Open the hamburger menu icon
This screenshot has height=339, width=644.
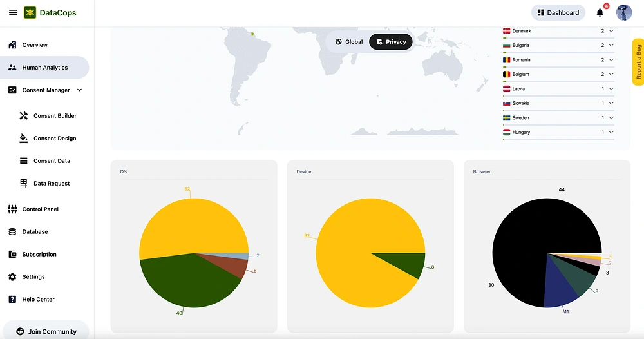pos(13,13)
